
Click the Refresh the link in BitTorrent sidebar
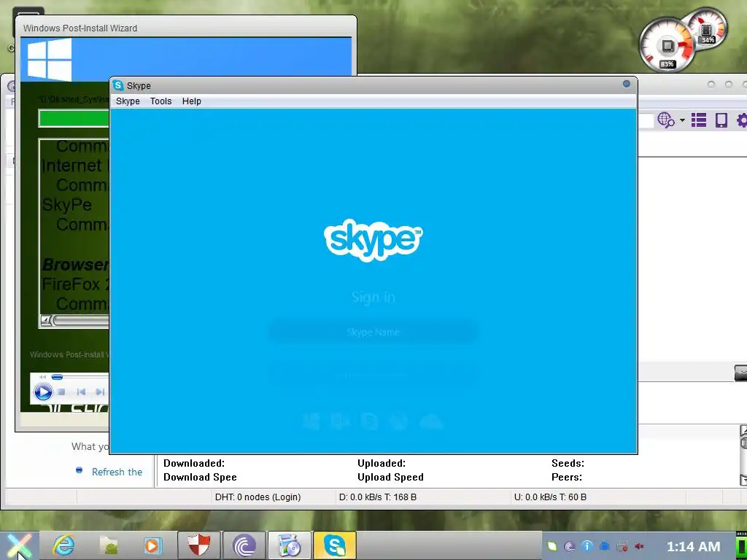tap(117, 472)
